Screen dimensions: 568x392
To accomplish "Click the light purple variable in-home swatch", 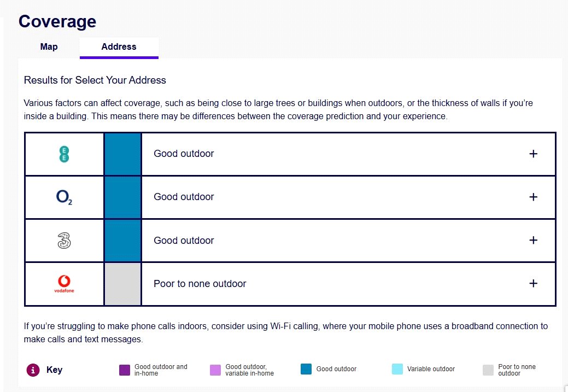I will click(215, 370).
